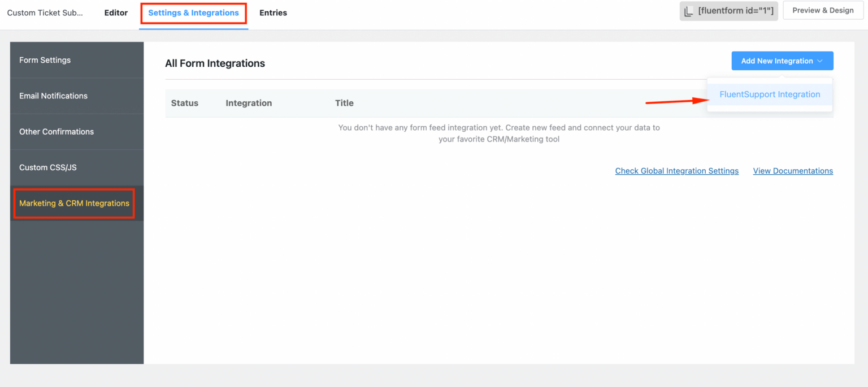Click Check Global Integration Settings link
Image resolution: width=868 pixels, height=387 pixels.
(676, 170)
